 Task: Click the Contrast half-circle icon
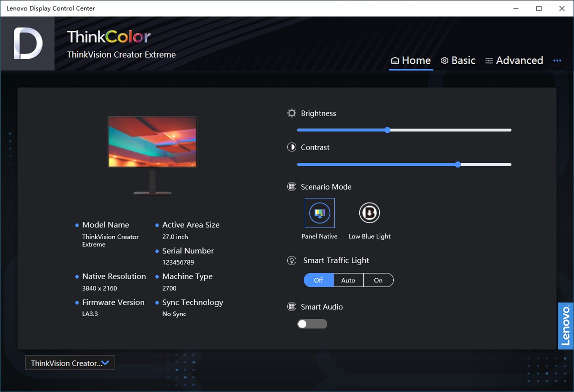tap(291, 147)
